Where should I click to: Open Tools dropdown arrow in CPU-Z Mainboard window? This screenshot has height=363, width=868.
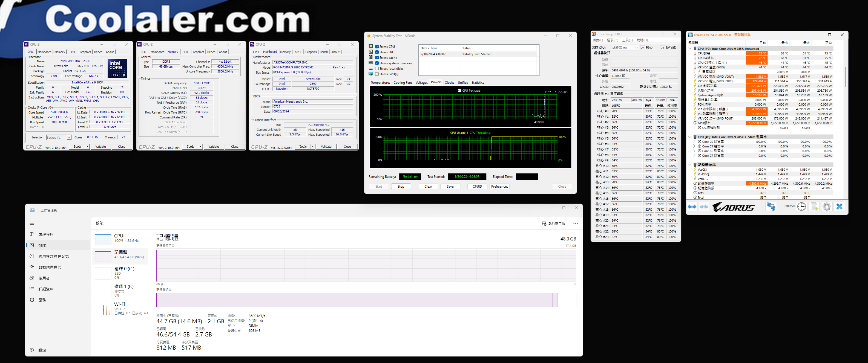[x=313, y=146]
